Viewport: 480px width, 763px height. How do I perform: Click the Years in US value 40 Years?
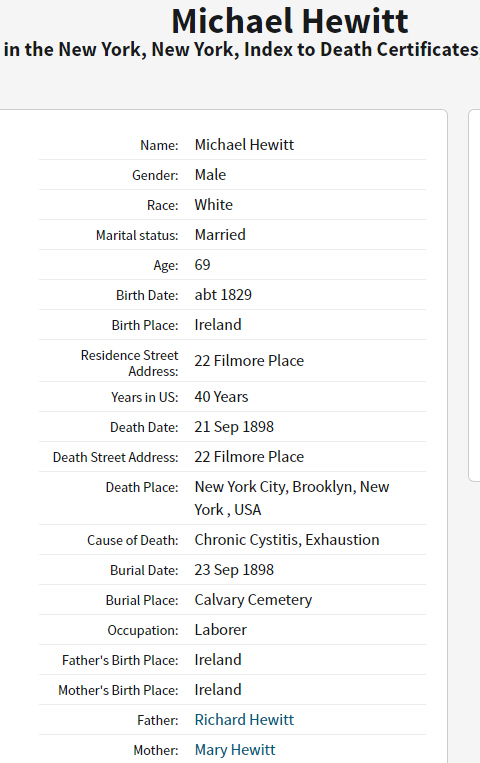(222, 397)
